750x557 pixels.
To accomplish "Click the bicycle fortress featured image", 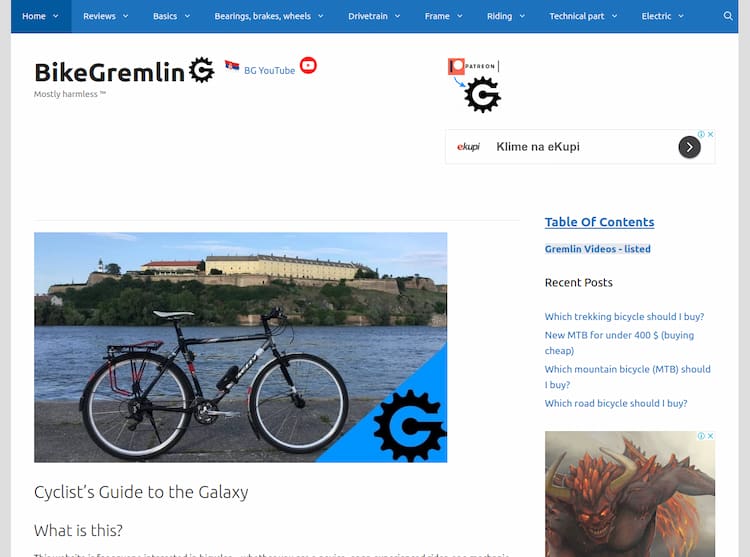I will click(241, 347).
